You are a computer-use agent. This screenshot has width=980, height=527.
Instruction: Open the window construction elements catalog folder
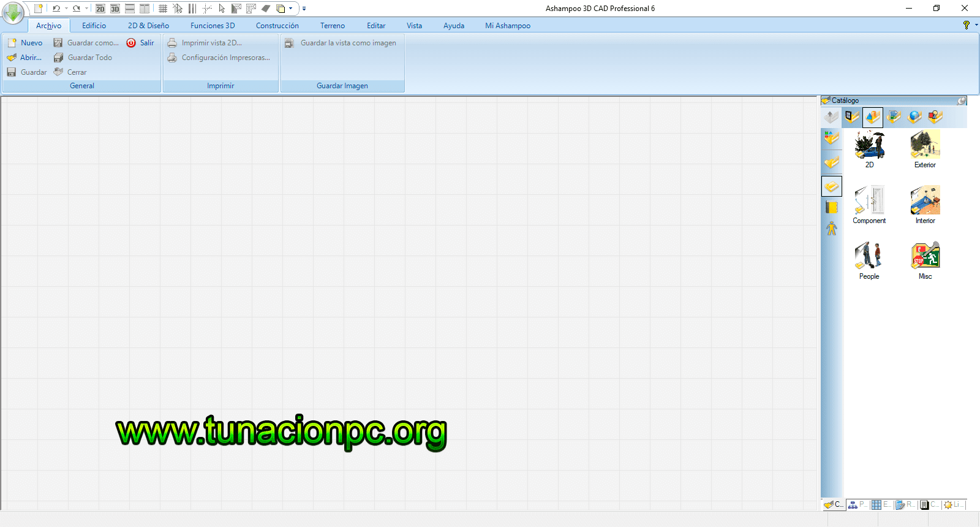pyautogui.click(x=852, y=116)
